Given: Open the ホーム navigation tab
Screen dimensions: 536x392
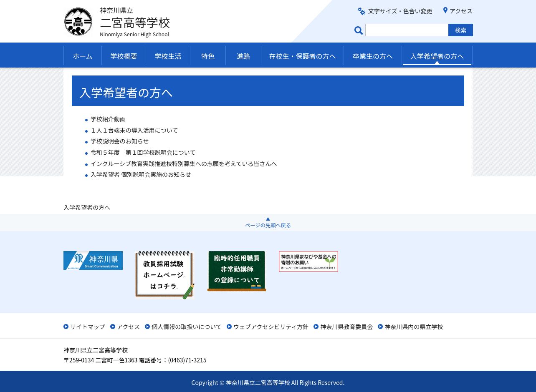Looking at the screenshot, I should [83, 56].
